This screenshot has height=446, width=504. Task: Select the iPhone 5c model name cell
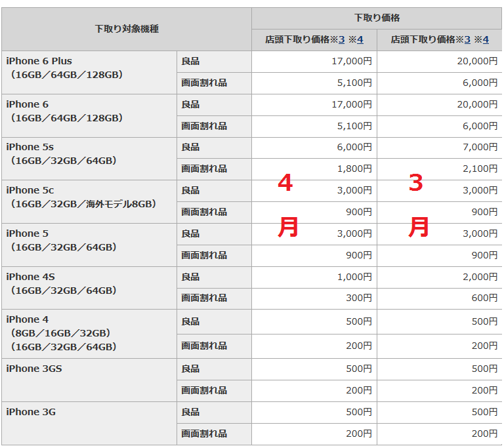[x=89, y=202]
